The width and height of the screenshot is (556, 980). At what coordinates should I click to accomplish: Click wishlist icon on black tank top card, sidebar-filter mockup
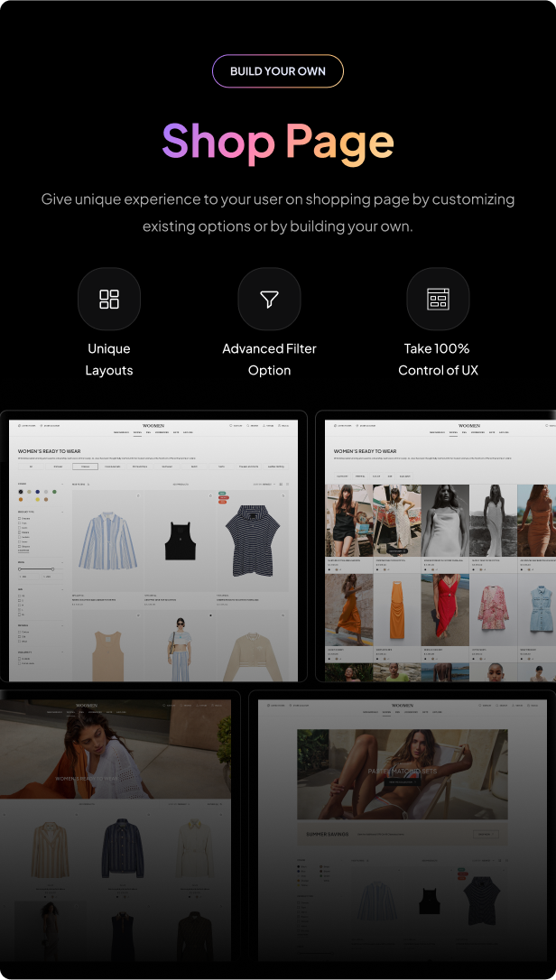click(x=211, y=495)
